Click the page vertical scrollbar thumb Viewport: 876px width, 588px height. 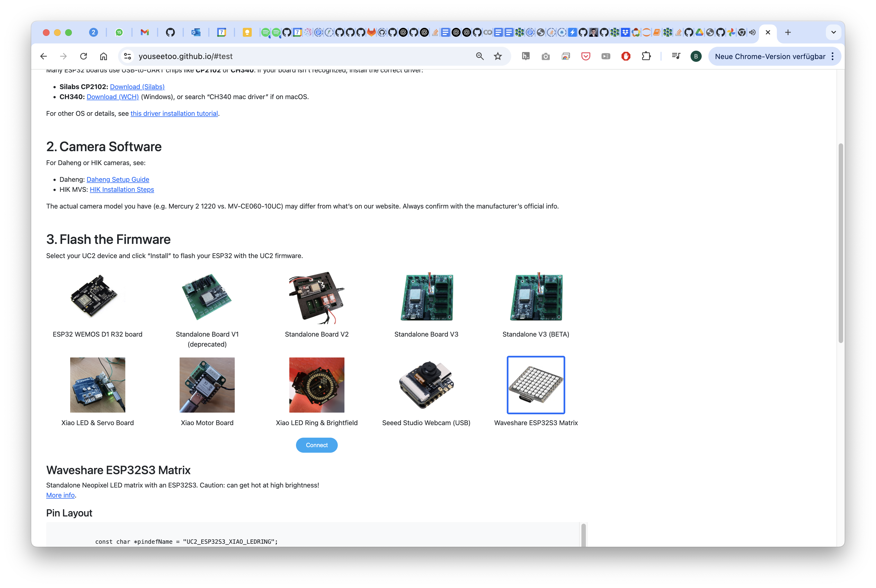click(840, 243)
